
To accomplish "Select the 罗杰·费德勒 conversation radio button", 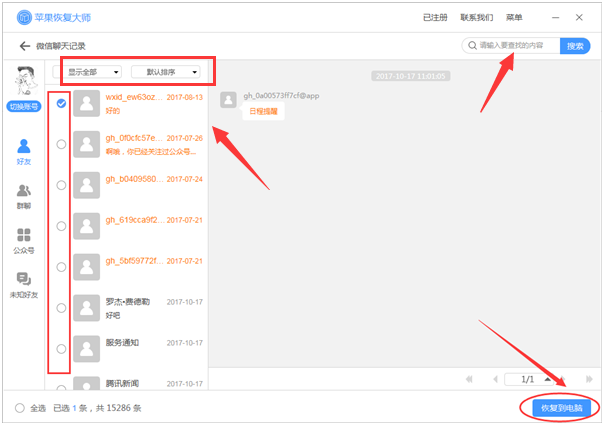I will coord(61,308).
